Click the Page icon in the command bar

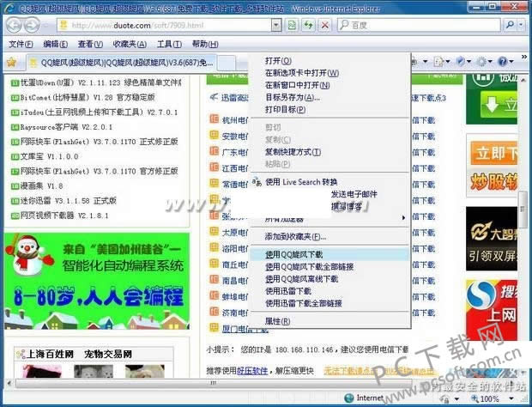(438, 62)
